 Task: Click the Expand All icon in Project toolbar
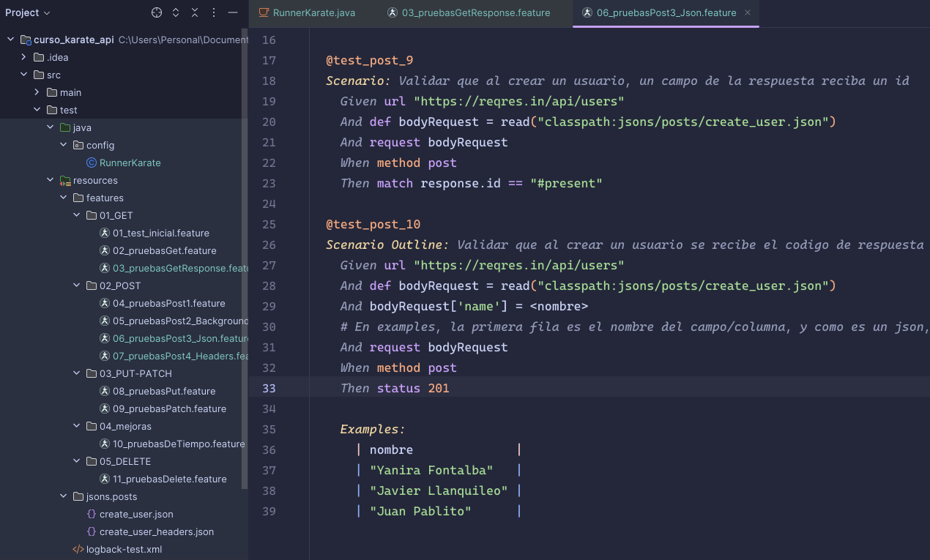point(176,12)
